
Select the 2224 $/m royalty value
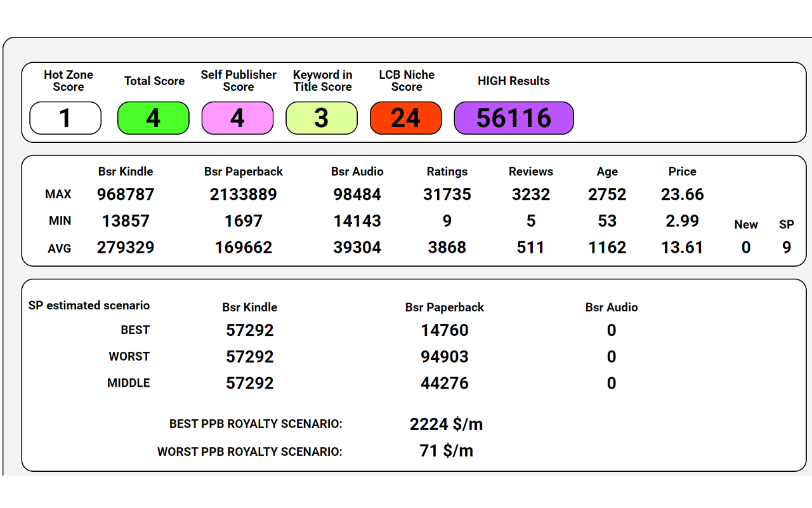point(447,424)
